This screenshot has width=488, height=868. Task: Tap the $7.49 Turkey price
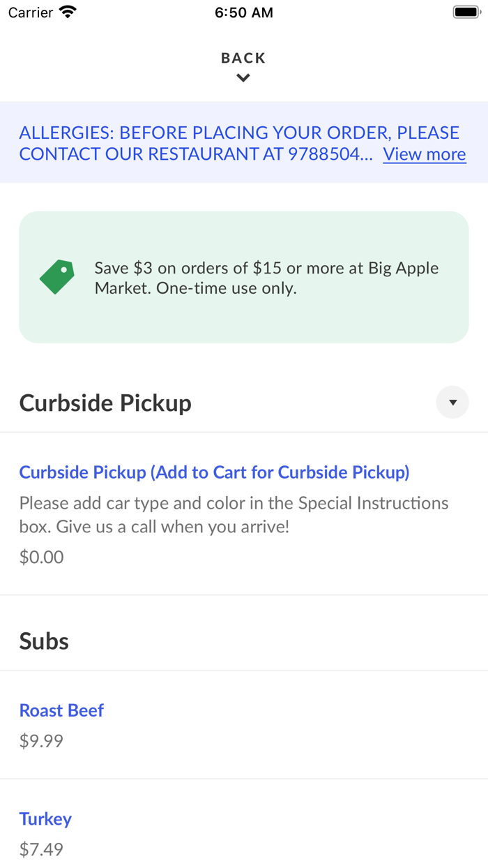click(x=41, y=849)
